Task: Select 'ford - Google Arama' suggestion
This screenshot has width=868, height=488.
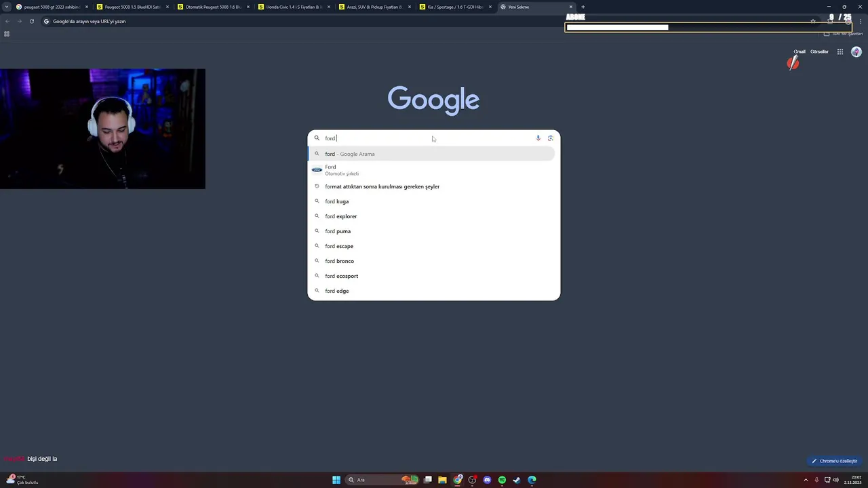Action: [x=432, y=154]
